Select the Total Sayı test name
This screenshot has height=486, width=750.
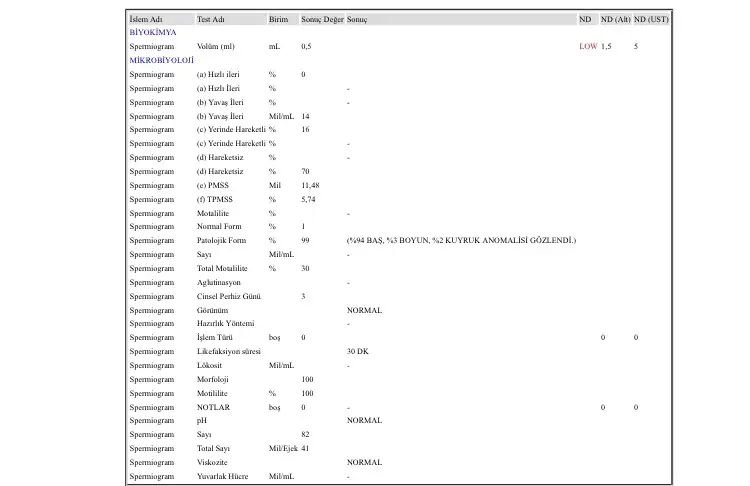pos(215,449)
